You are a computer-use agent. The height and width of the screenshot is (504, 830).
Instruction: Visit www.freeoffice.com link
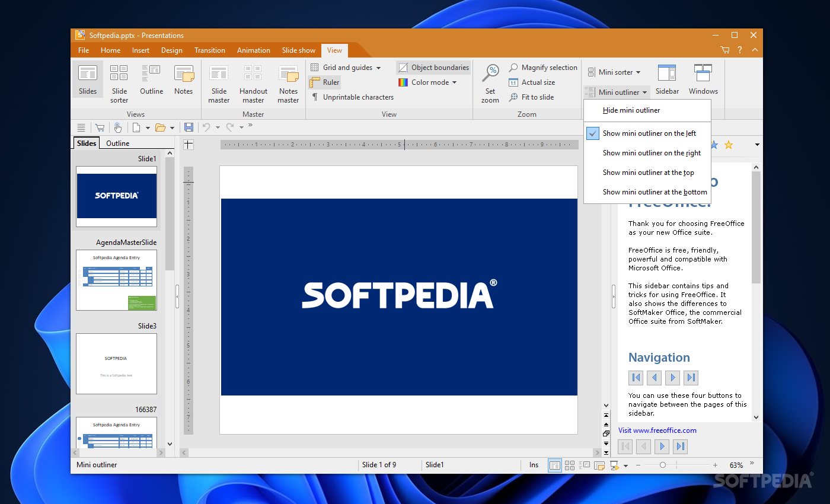point(657,430)
